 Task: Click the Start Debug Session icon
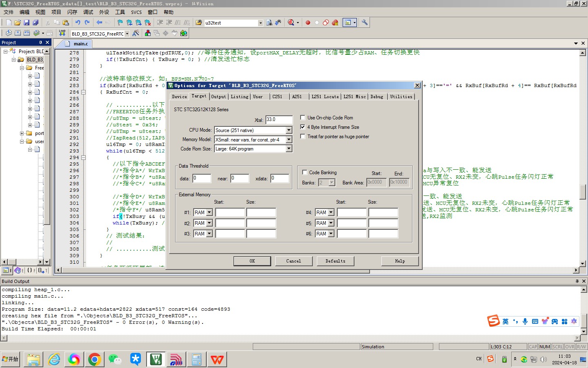tap(291, 23)
